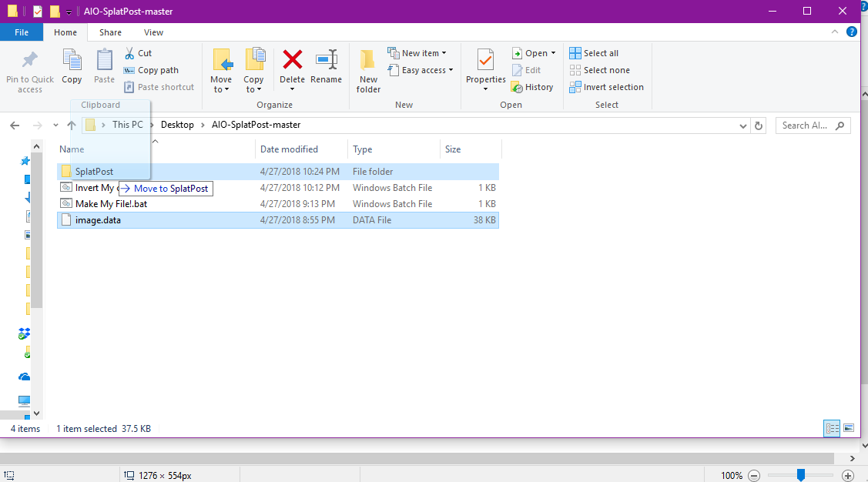The image size is (868, 482).
Task: Click the Pin to Quick access icon
Action: click(x=30, y=60)
